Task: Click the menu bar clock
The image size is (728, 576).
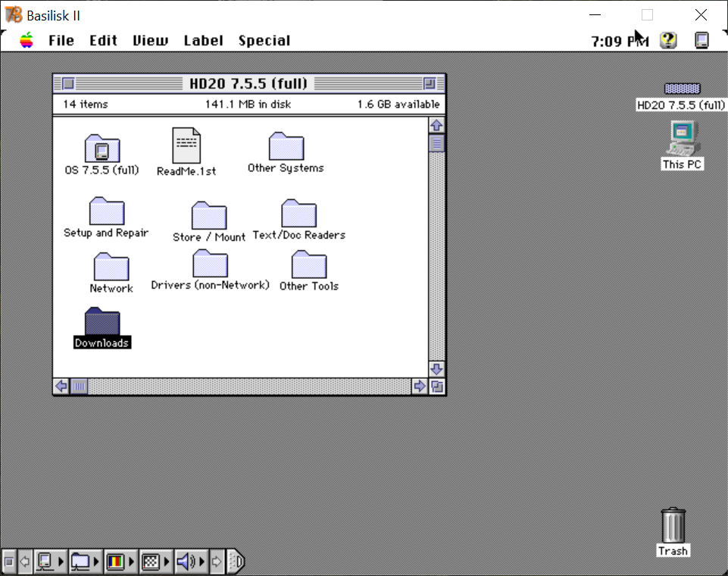Action: tap(620, 42)
